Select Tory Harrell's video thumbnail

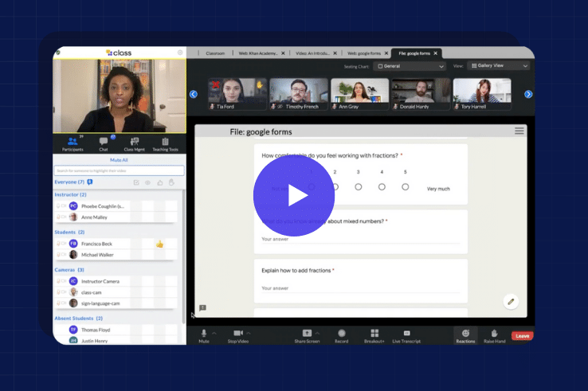(x=482, y=94)
